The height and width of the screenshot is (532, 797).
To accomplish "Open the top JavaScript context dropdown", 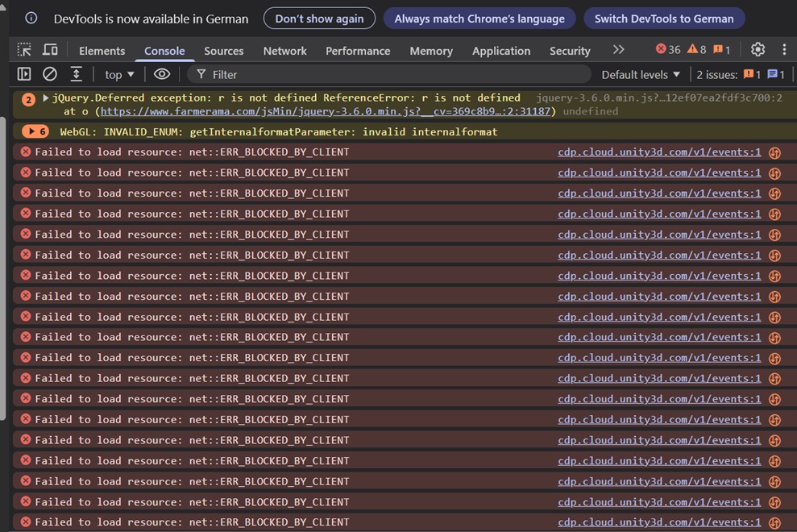I will (119, 75).
